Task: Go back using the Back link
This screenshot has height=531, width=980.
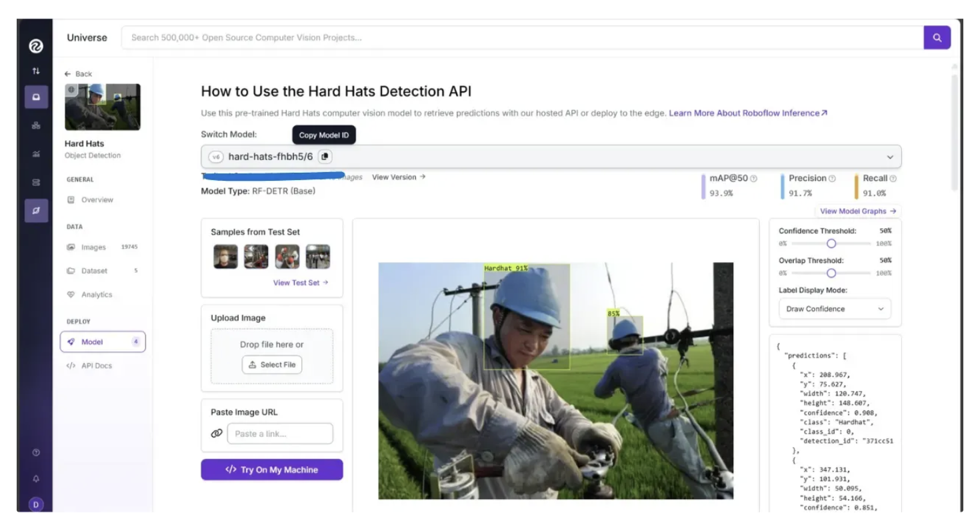Action: coord(78,74)
